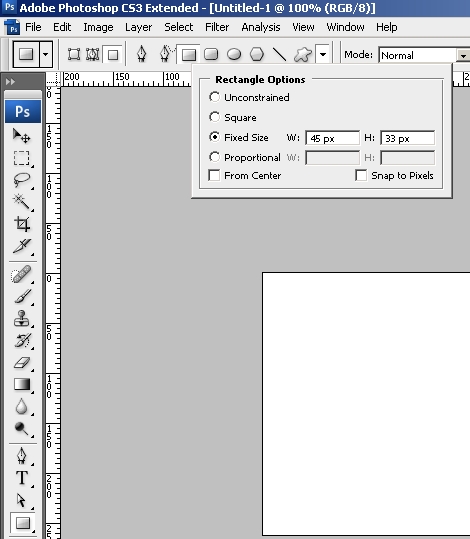Choose Pen tool in options bar
This screenshot has width=470, height=539.
pyautogui.click(x=142, y=54)
